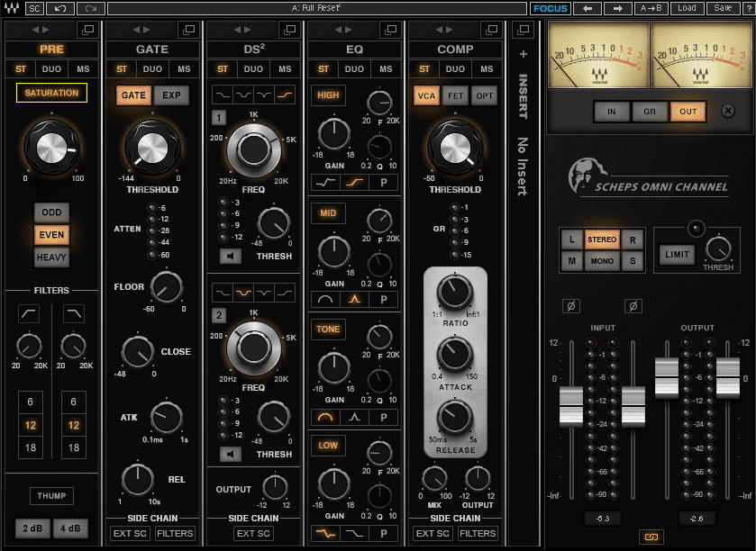Click EXT SC in the GATE side chain

[130, 533]
